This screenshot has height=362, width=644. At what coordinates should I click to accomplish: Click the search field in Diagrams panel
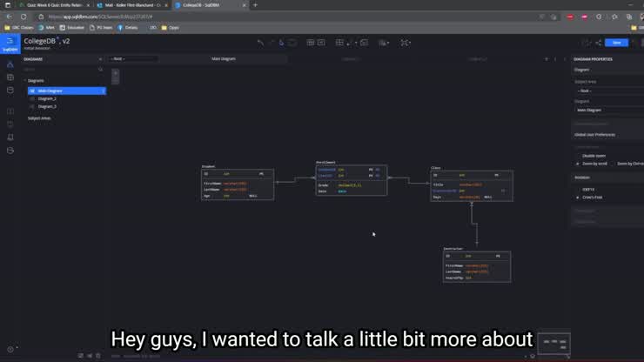(x=61, y=70)
